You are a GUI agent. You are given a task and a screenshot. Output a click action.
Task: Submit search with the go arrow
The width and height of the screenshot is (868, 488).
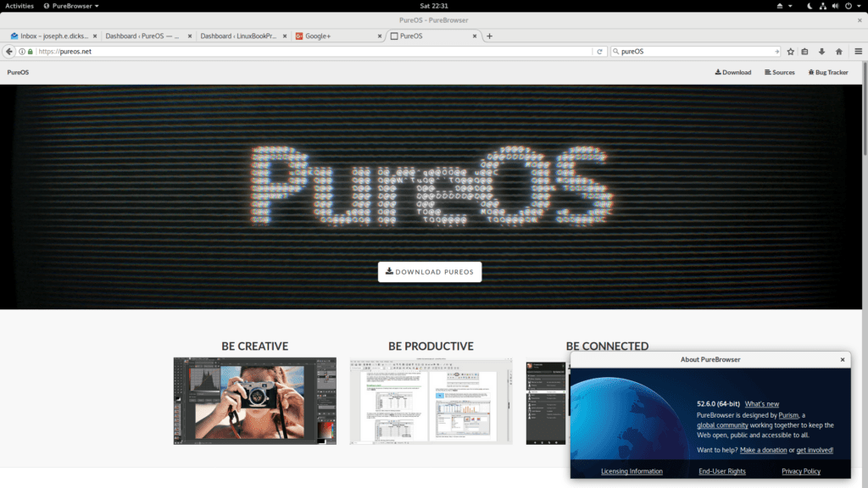776,52
